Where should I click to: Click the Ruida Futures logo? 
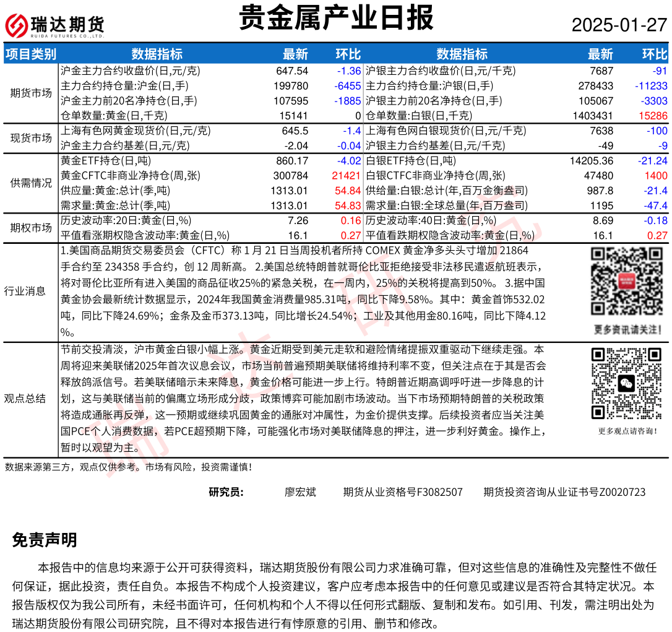click(54, 25)
